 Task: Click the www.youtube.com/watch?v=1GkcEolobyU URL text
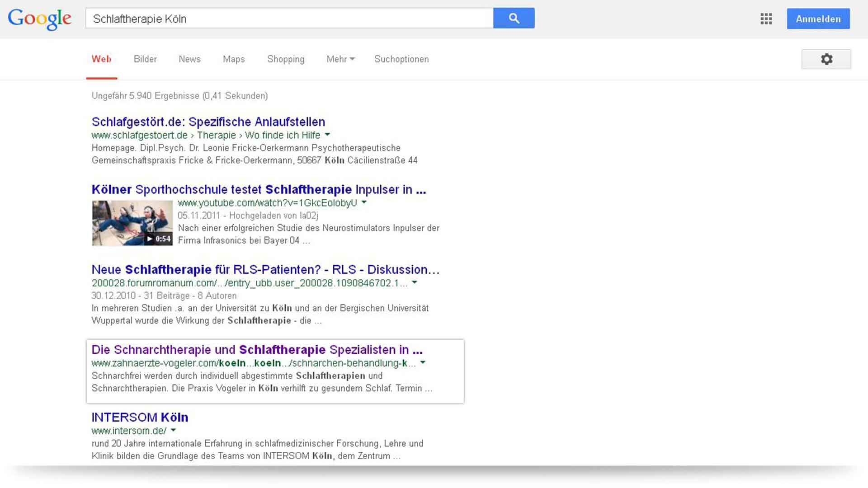pyautogui.click(x=267, y=203)
